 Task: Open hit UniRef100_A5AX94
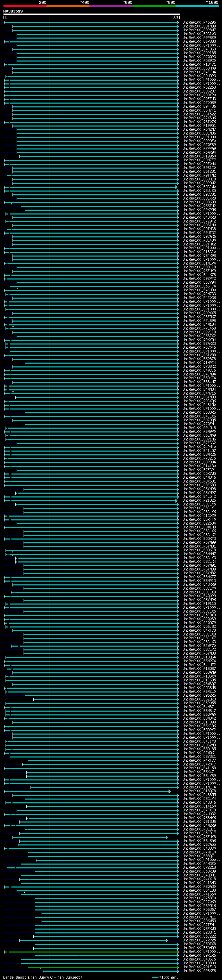(x=199, y=153)
